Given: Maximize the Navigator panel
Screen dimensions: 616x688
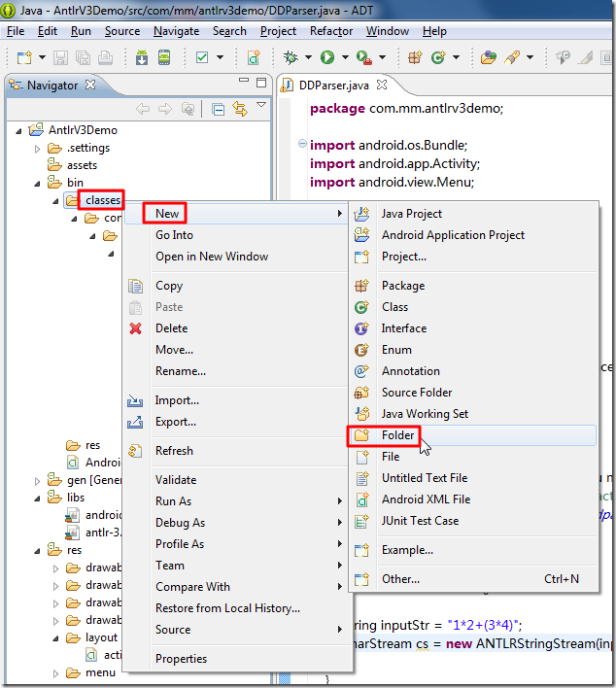Looking at the screenshot, I should tap(261, 83).
